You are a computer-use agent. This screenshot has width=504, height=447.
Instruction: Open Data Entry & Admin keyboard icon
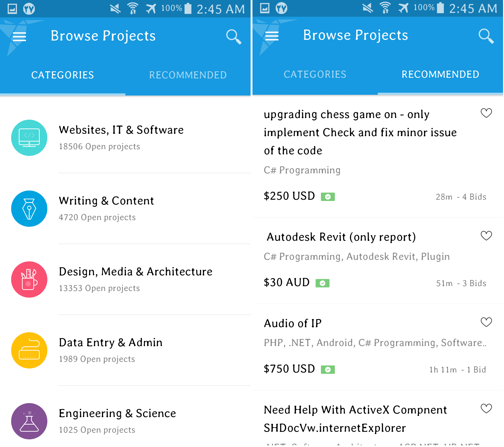pos(29,350)
